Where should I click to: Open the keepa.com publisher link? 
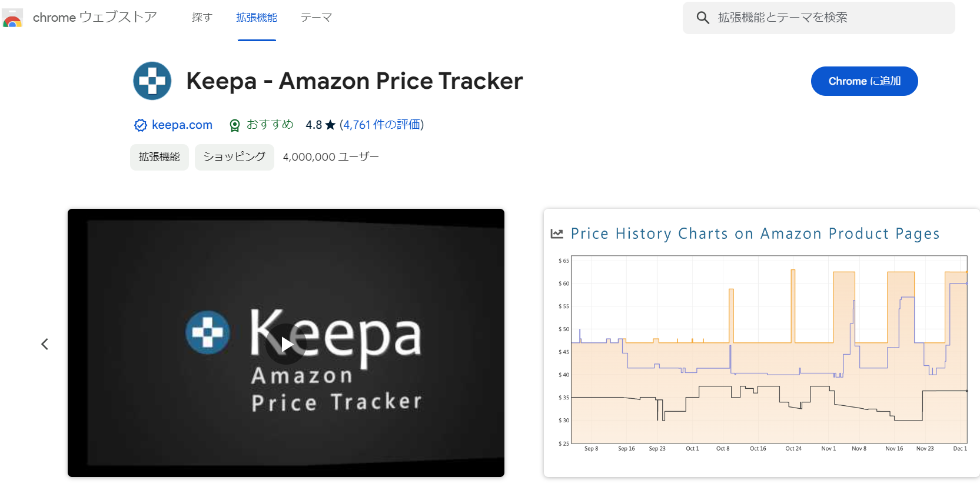[x=182, y=125]
